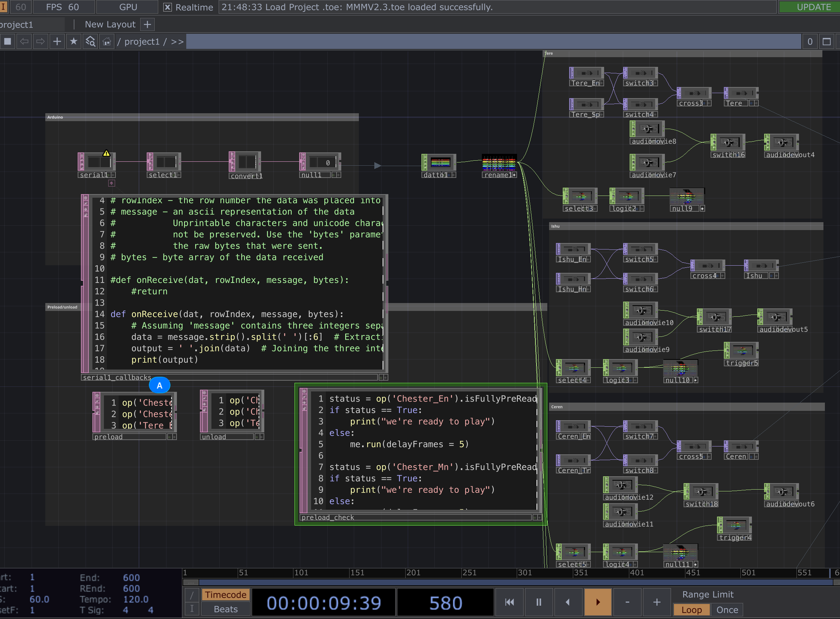
Task: Click the expander beside the rename1 node
Action: (x=515, y=175)
